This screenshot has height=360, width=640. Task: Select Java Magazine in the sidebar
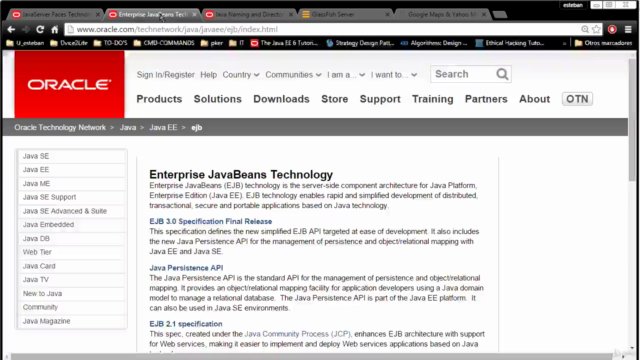click(x=71, y=321)
